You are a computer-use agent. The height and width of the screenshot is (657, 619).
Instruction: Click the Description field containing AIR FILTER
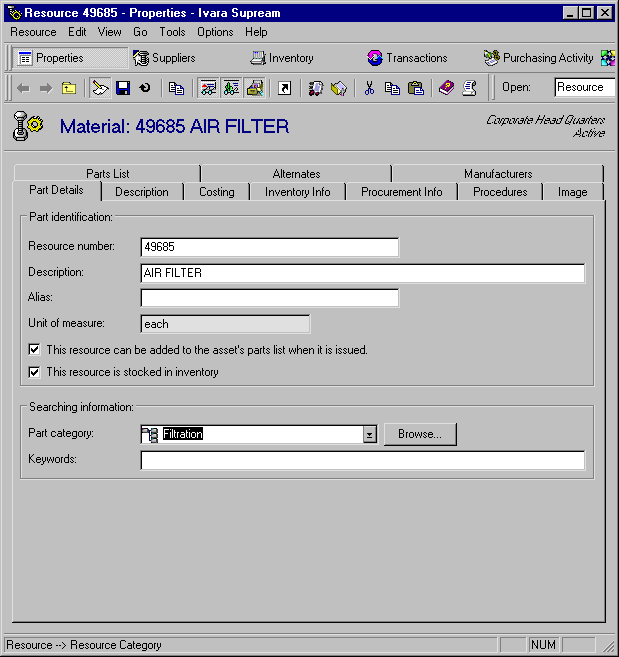click(363, 273)
